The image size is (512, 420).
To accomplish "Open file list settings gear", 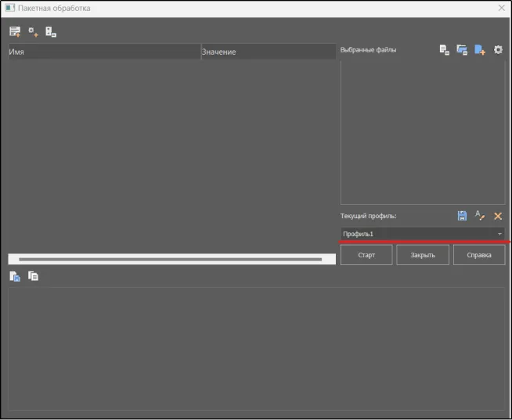I will [498, 50].
